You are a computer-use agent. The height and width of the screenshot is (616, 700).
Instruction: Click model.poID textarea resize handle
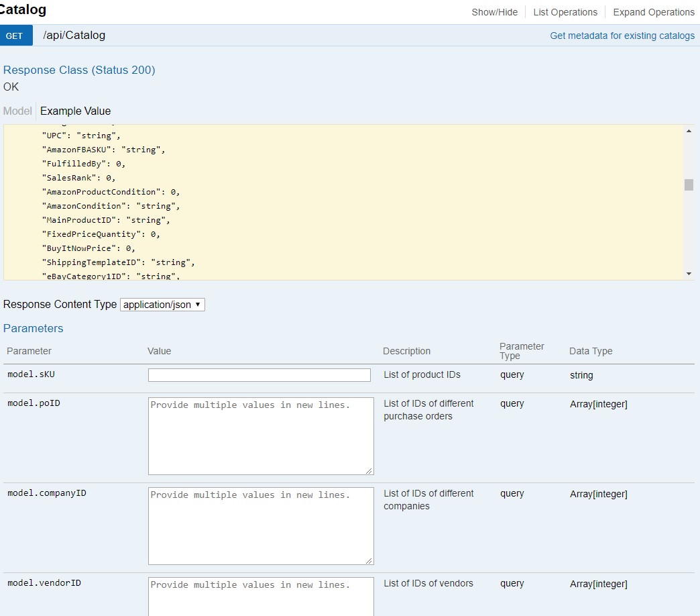(x=369, y=470)
